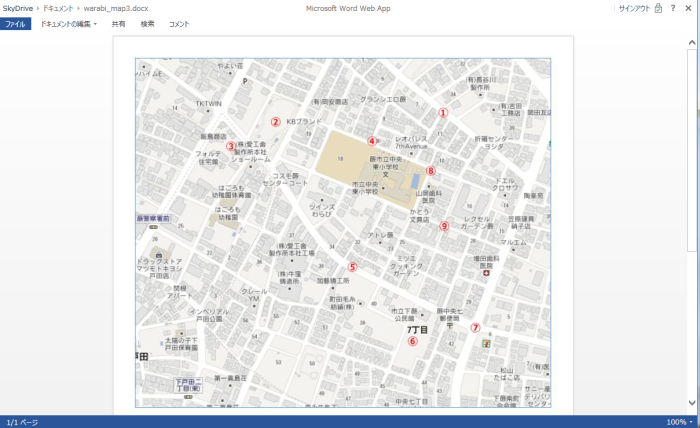Open the 検索 (Search) menu item
The image size is (700, 428).
pyautogui.click(x=148, y=23)
